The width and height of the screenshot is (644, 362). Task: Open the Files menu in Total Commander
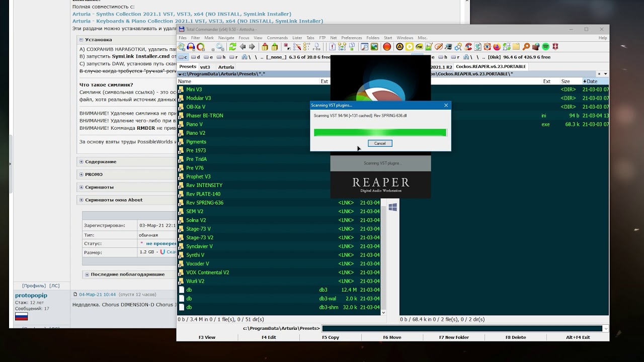pyautogui.click(x=183, y=38)
